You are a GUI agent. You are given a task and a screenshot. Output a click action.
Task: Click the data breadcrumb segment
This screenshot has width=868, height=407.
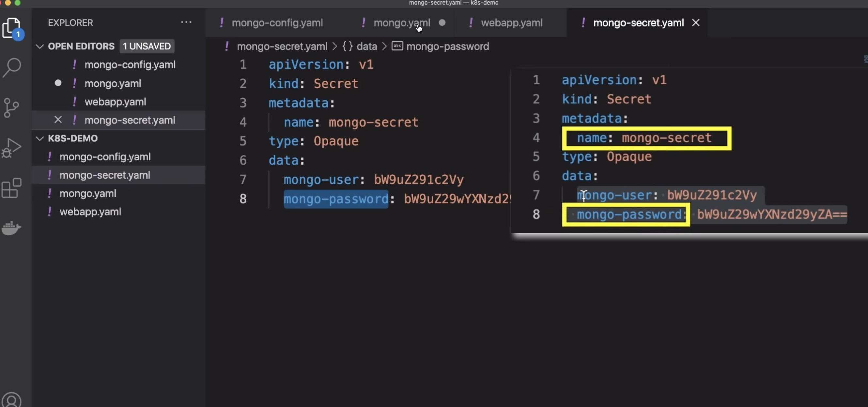(366, 46)
